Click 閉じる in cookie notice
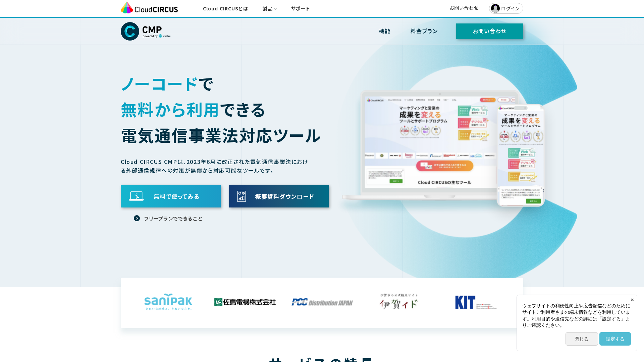The height and width of the screenshot is (362, 644). [582, 339]
